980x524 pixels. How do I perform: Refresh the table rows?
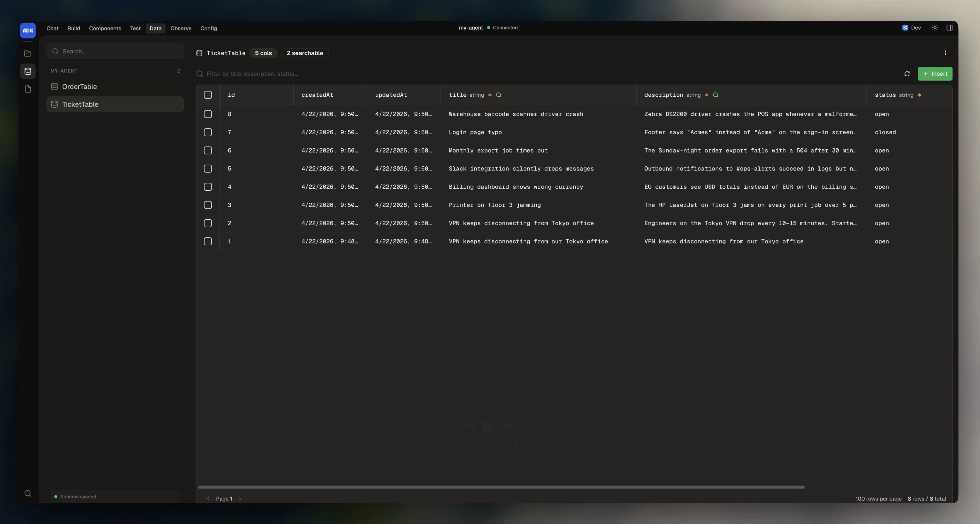tap(907, 74)
